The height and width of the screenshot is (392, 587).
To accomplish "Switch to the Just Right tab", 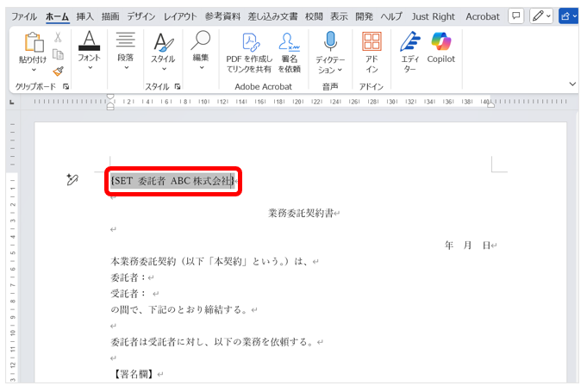I will [x=433, y=16].
